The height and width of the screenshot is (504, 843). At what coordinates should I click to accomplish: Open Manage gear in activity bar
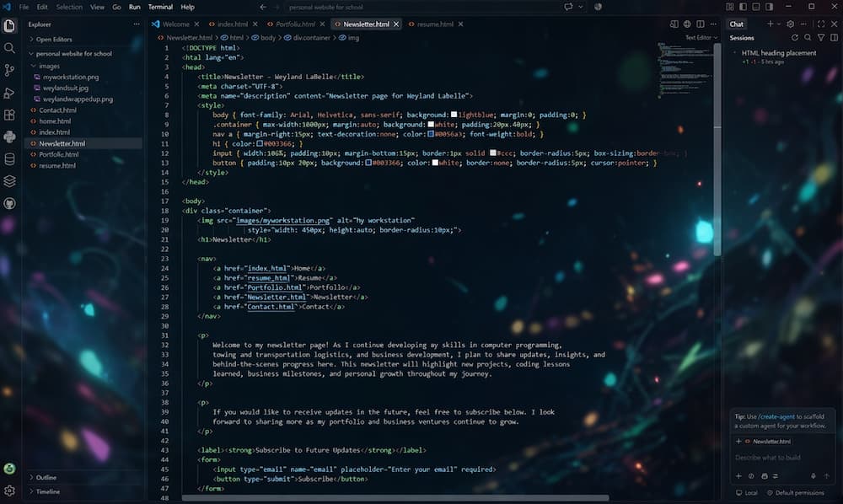[x=9, y=491]
